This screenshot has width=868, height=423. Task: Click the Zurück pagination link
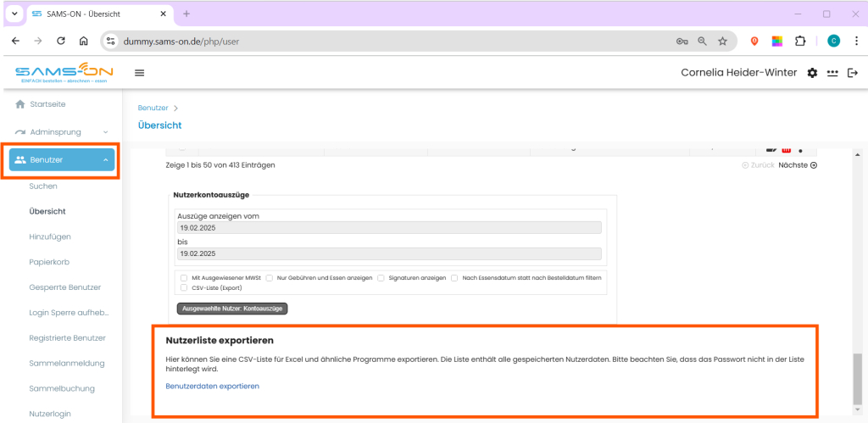[759, 165]
